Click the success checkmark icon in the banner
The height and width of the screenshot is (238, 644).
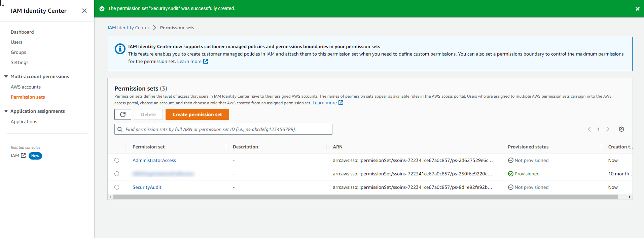tap(102, 9)
